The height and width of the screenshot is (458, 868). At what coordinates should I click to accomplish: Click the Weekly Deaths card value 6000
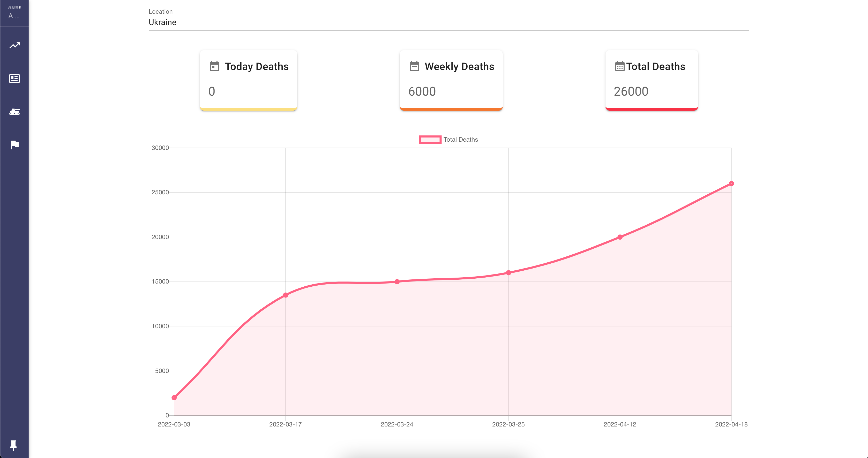[422, 91]
